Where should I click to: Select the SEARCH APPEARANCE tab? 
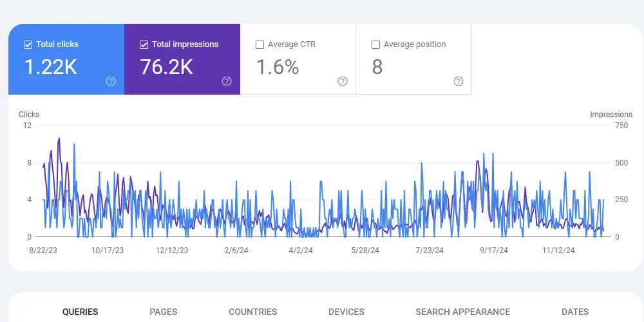coord(463,312)
